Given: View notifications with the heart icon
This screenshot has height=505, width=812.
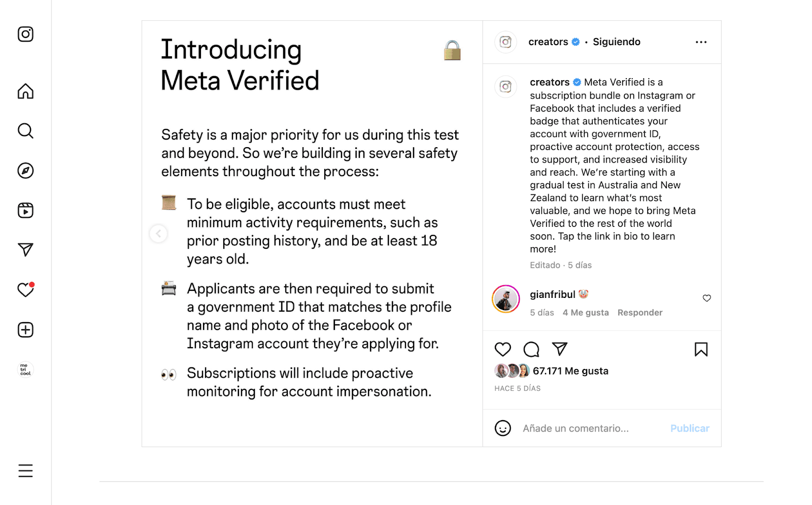Looking at the screenshot, I should [25, 290].
